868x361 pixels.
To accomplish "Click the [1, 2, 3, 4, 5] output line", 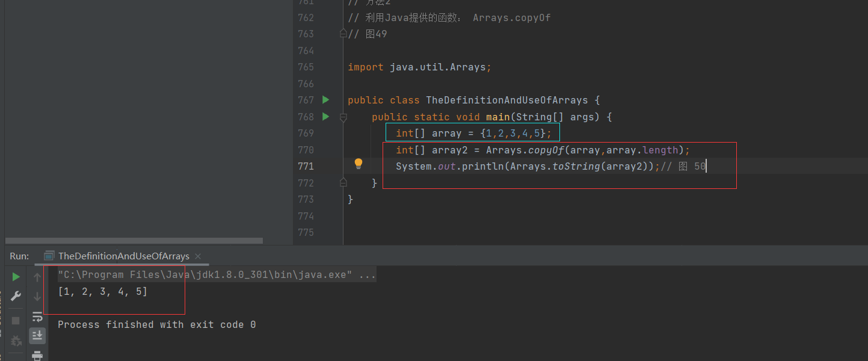I will coord(102,292).
